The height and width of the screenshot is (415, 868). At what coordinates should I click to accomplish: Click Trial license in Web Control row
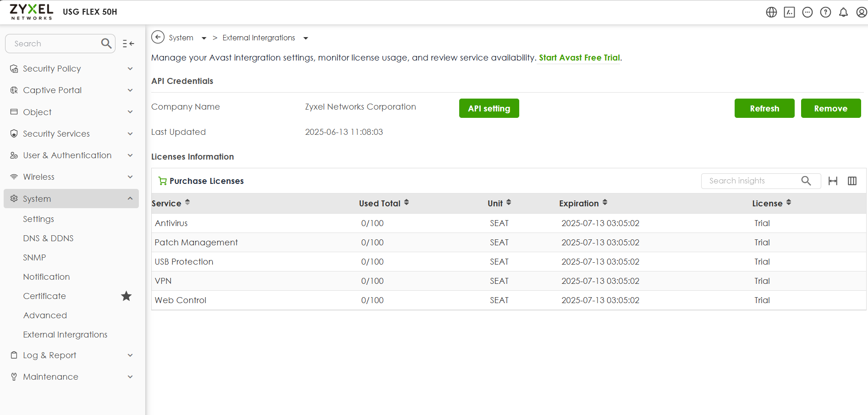[762, 300]
